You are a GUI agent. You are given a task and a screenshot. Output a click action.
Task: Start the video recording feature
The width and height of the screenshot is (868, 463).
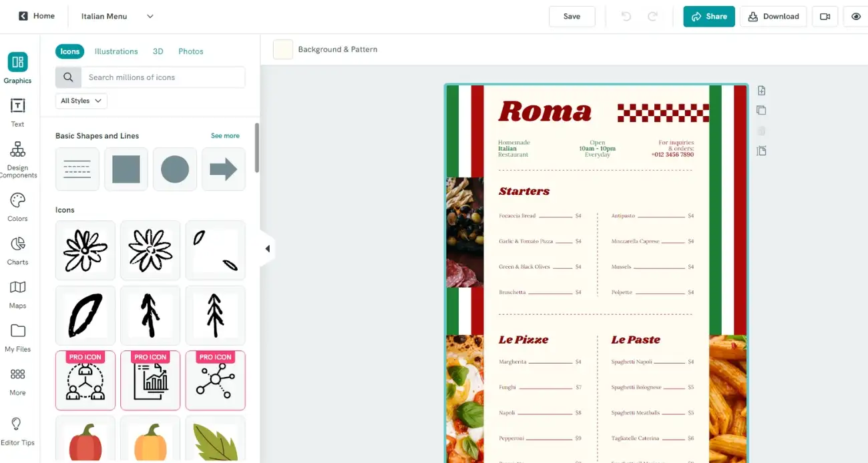tap(825, 16)
